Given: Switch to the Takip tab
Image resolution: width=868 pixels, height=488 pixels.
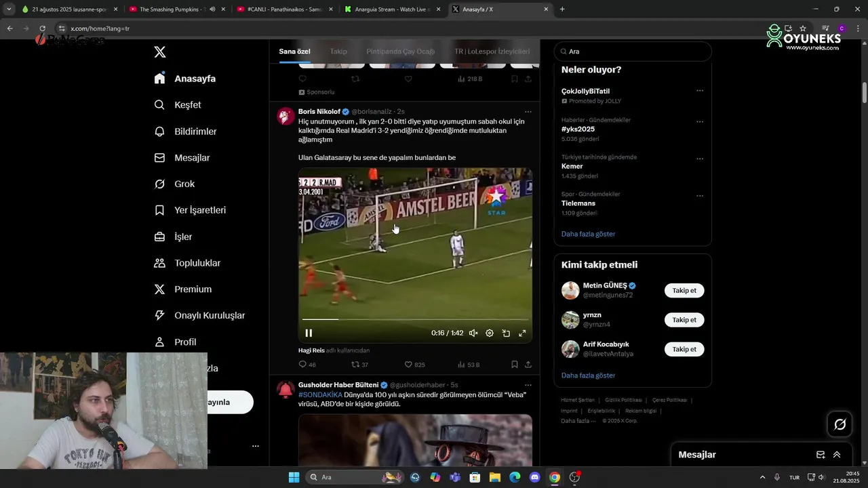Looking at the screenshot, I should click(x=338, y=52).
